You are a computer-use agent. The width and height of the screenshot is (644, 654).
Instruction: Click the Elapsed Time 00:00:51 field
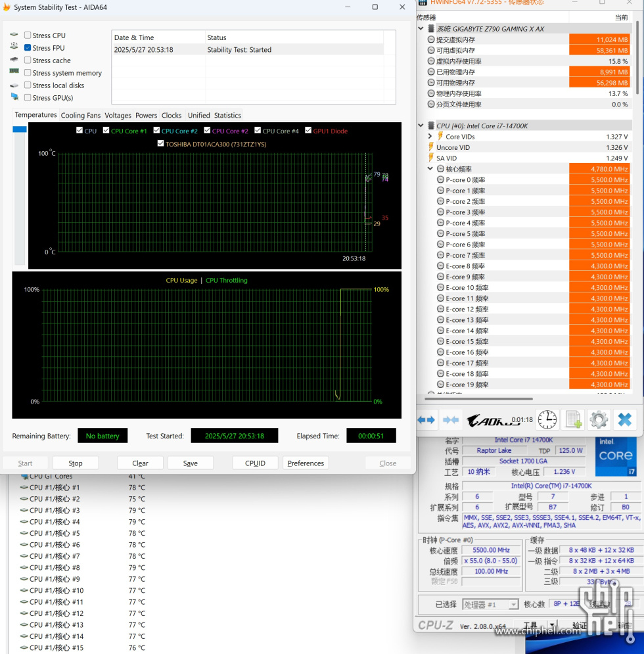pos(371,435)
